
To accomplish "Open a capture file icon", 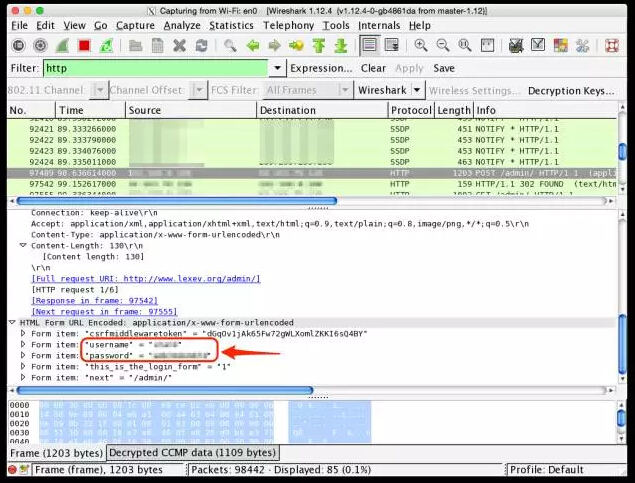I will [x=136, y=45].
